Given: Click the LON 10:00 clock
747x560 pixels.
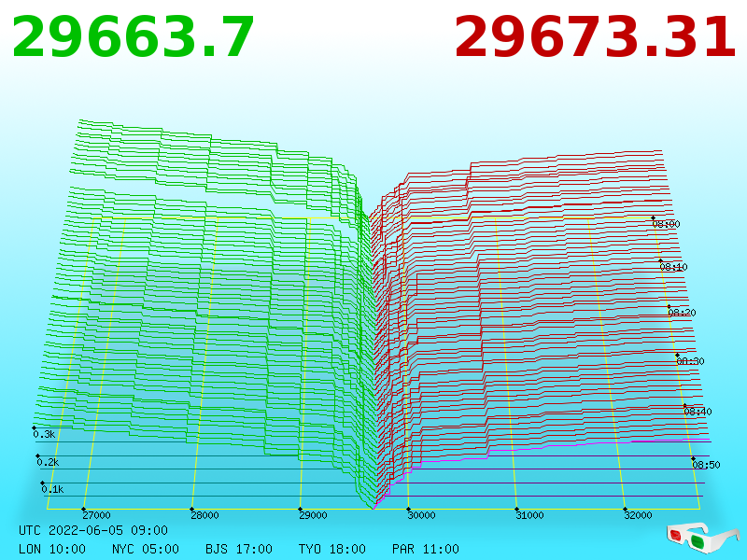Looking at the screenshot, I should pyautogui.click(x=52, y=549).
